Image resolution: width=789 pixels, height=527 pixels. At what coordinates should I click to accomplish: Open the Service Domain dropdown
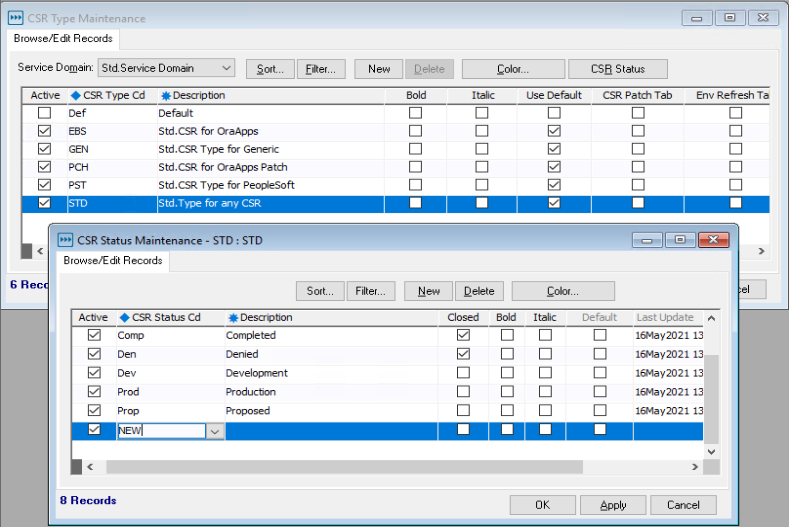coord(226,69)
